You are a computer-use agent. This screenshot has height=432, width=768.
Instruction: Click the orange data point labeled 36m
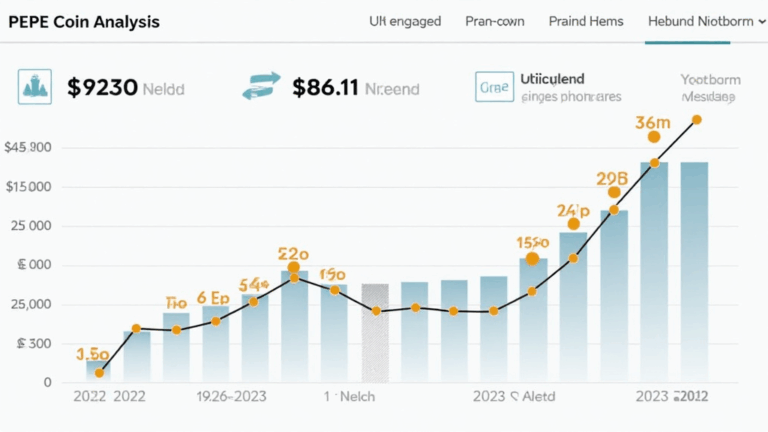[653, 138]
